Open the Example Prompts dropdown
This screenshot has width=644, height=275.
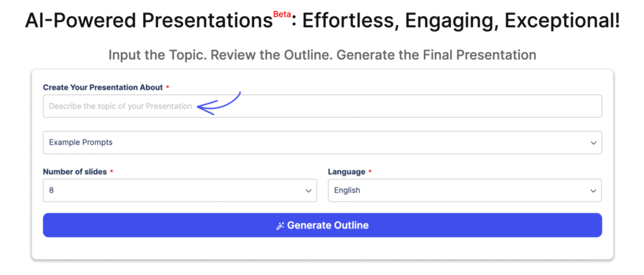322,143
